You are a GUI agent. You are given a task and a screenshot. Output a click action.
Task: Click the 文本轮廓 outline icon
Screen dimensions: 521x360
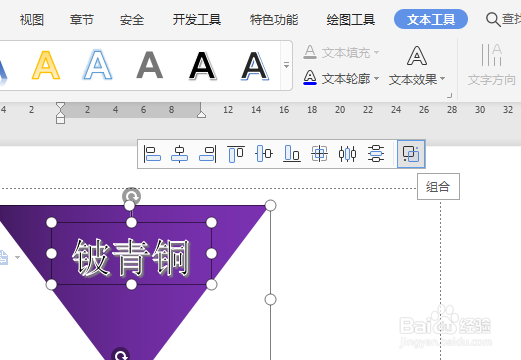310,78
